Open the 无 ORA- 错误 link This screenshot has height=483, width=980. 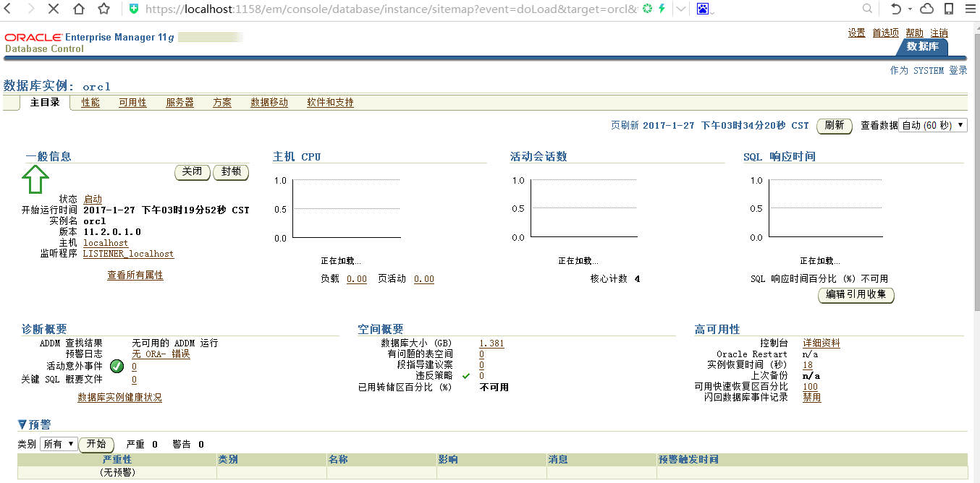[x=161, y=354]
